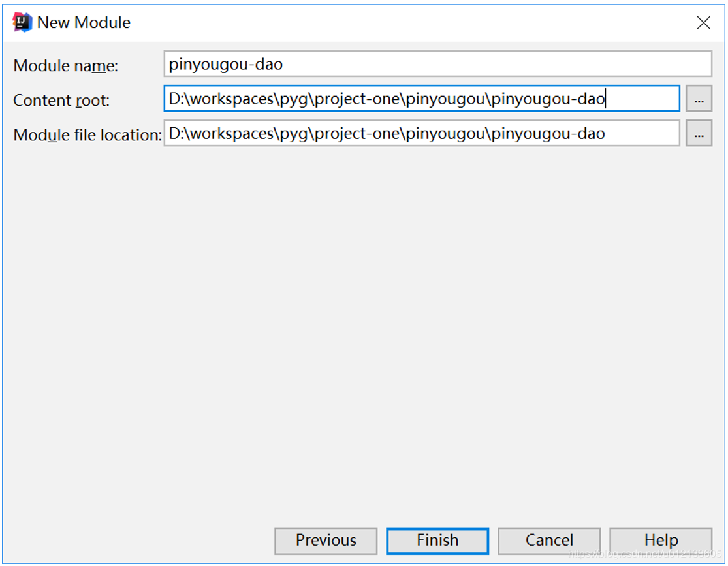728x566 pixels.
Task: Click the "Content root:" label
Action: pos(61,101)
